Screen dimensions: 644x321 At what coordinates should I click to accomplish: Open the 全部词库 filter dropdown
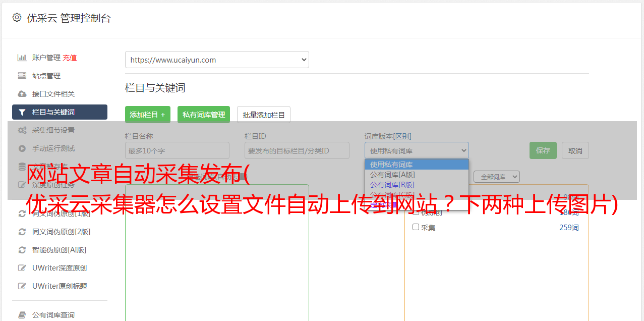496,177
